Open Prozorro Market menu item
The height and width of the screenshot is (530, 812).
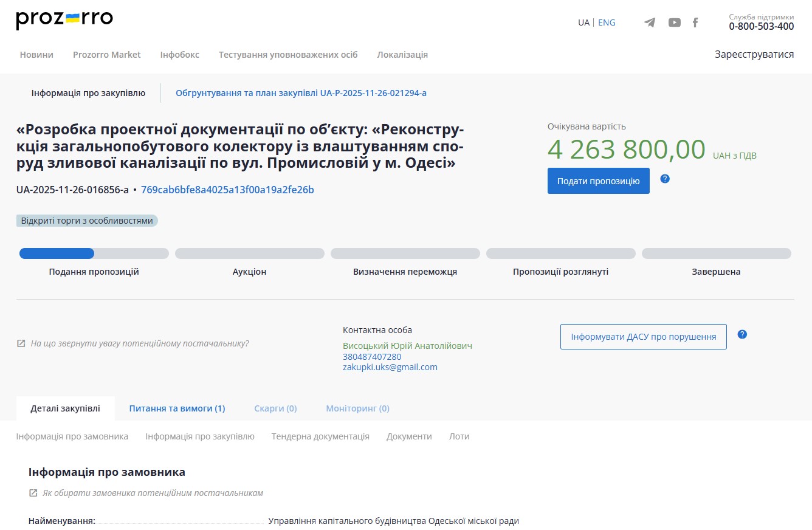(x=106, y=55)
